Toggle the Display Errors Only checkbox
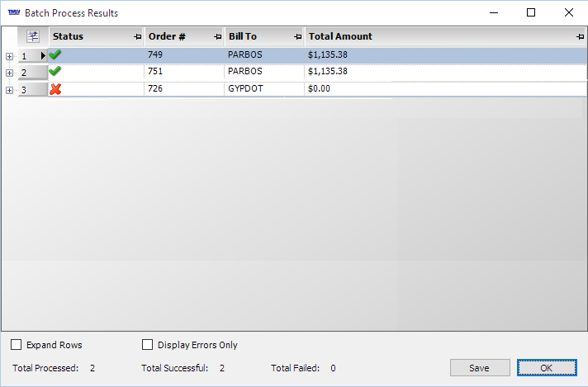This screenshot has height=387, width=588. pyautogui.click(x=148, y=345)
